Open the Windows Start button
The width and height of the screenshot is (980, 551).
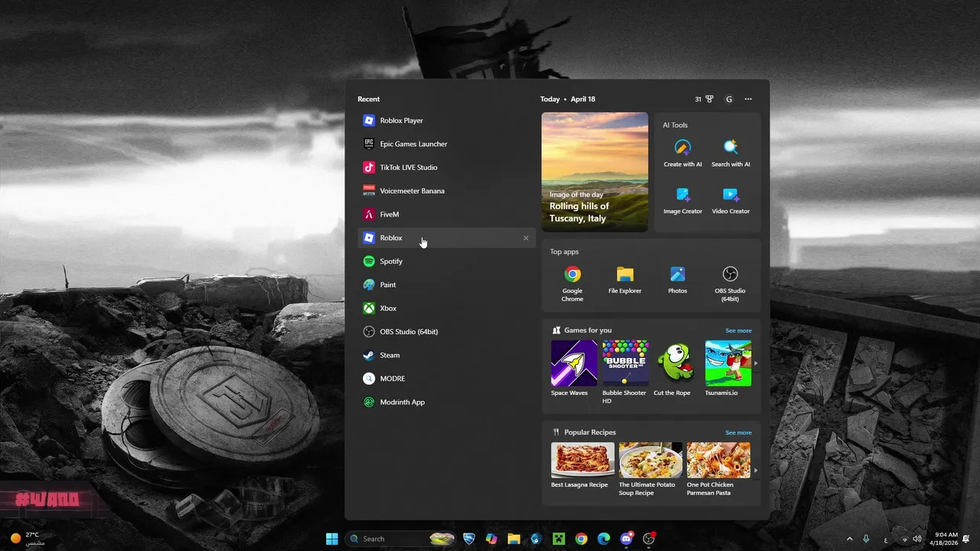332,539
